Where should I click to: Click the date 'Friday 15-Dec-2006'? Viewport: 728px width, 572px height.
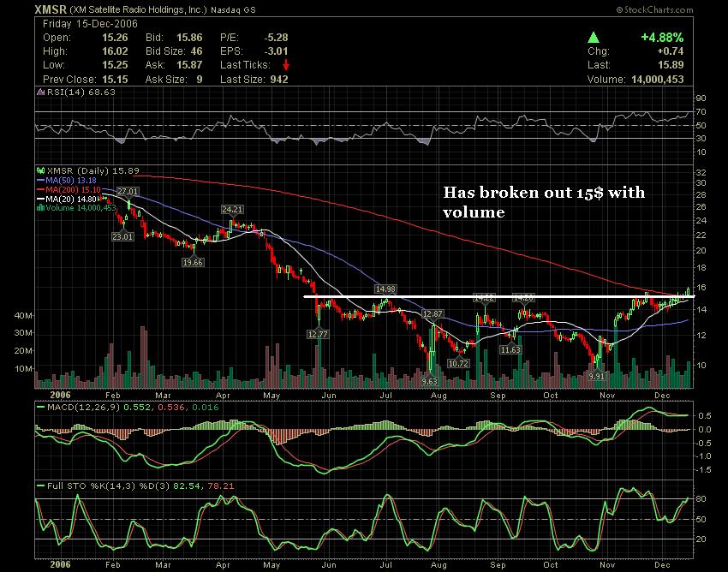[x=90, y=24]
